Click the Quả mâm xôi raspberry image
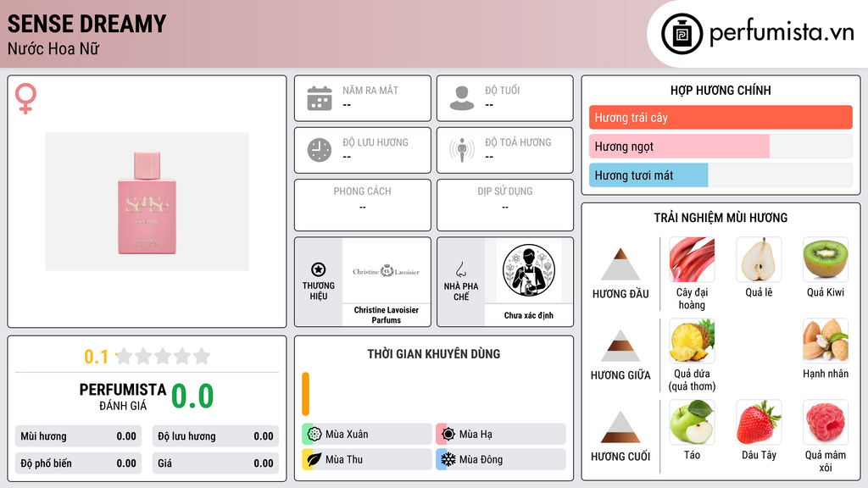This screenshot has width=868, height=488. pyautogui.click(x=826, y=422)
